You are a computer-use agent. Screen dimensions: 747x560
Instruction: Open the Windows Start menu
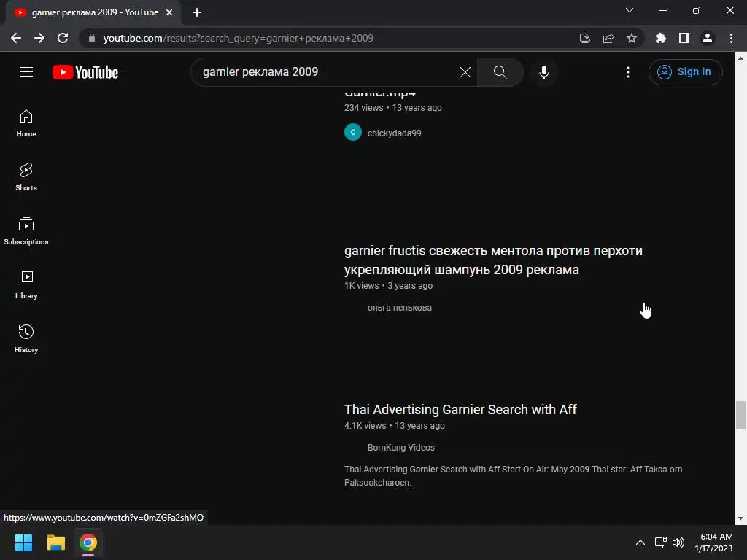[x=23, y=542]
